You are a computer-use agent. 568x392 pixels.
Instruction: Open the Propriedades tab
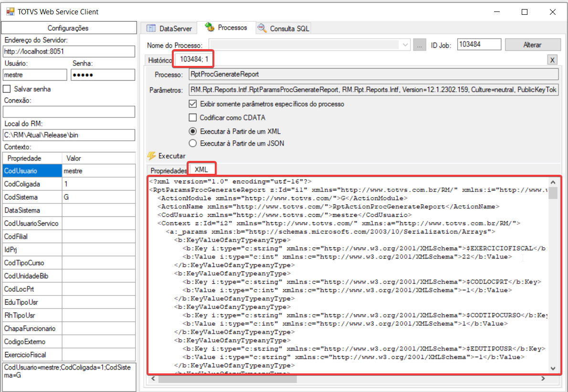click(168, 170)
